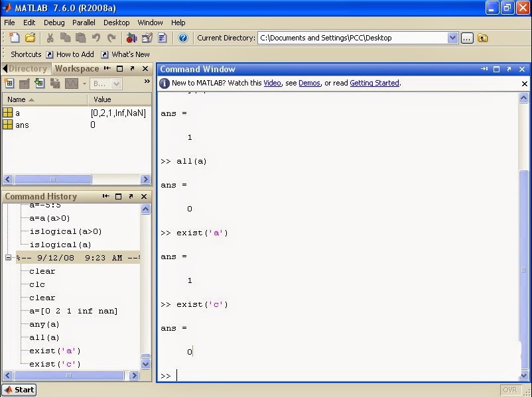The width and height of the screenshot is (532, 397).
Task: Select history entry all(a)
Action: (x=44, y=337)
